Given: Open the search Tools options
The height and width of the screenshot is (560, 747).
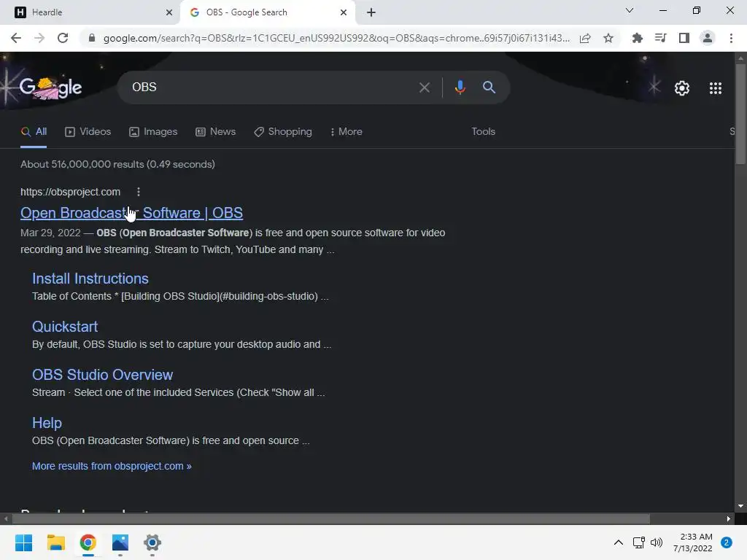Looking at the screenshot, I should tap(483, 131).
